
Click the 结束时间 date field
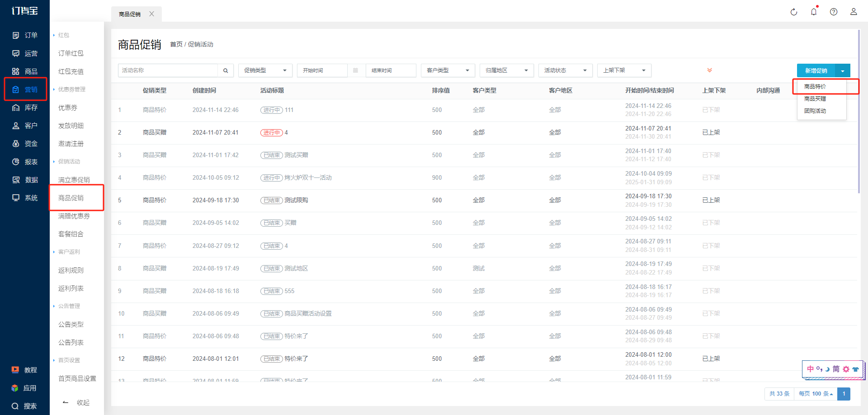point(391,70)
